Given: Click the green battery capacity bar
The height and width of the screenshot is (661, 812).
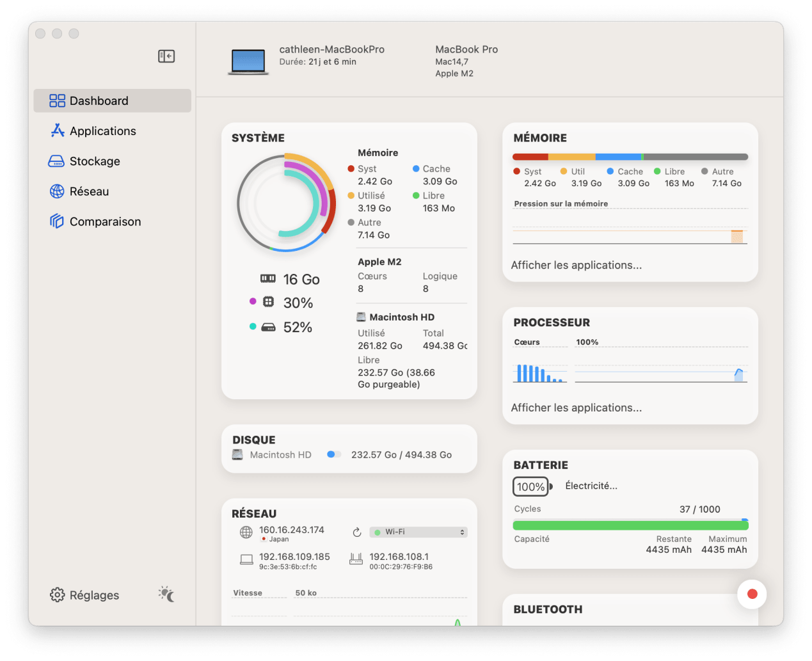Looking at the screenshot, I should [630, 525].
